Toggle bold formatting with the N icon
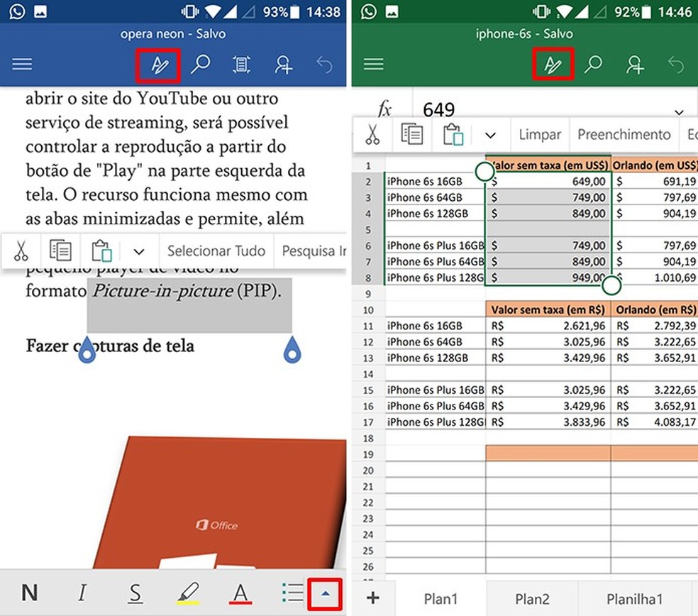The width and height of the screenshot is (698, 616). click(x=29, y=593)
